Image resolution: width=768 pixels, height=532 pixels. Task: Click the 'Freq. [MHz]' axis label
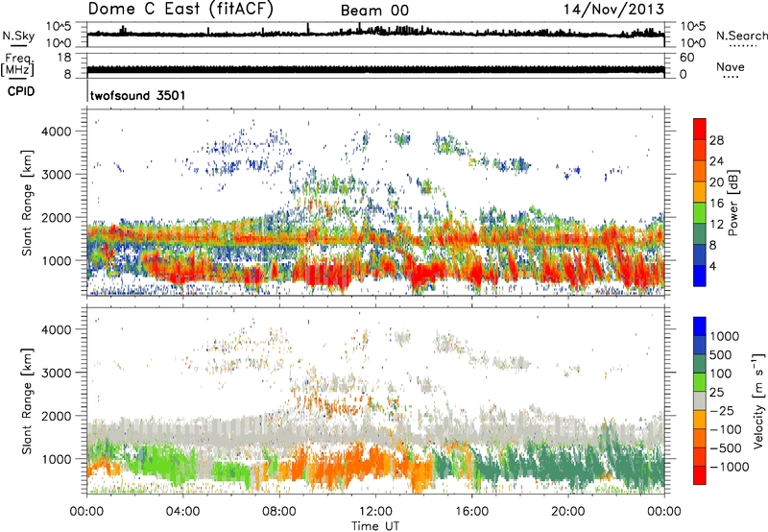17,65
